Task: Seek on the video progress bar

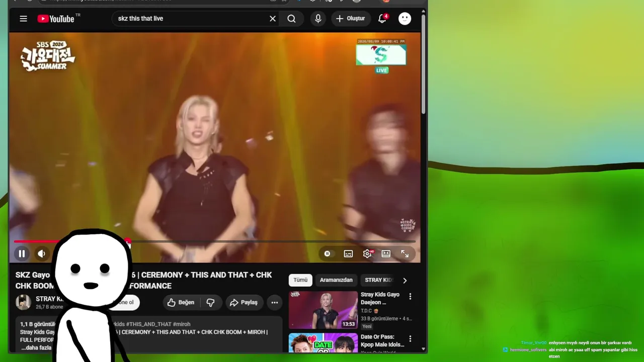Action: (x=214, y=242)
